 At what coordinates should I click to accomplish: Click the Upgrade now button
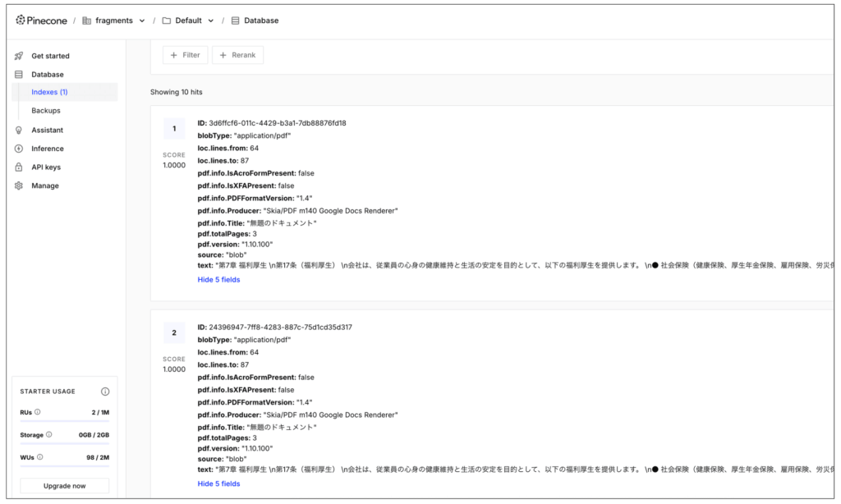64,485
